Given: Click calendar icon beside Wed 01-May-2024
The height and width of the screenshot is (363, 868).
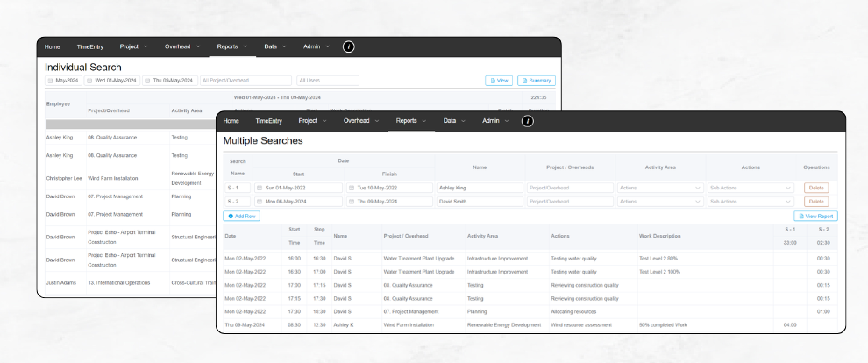Looking at the screenshot, I should click(x=89, y=81).
